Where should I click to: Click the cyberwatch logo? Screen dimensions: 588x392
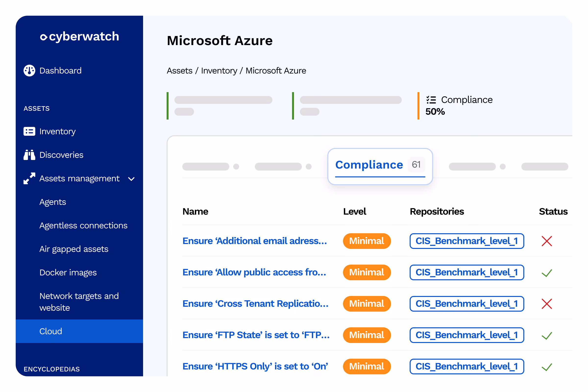[x=79, y=37]
